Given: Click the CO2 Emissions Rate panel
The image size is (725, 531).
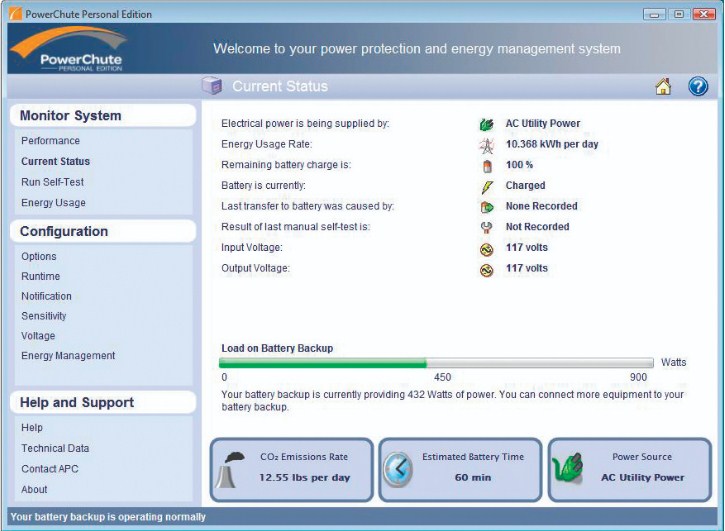Looking at the screenshot, I should click(292, 470).
